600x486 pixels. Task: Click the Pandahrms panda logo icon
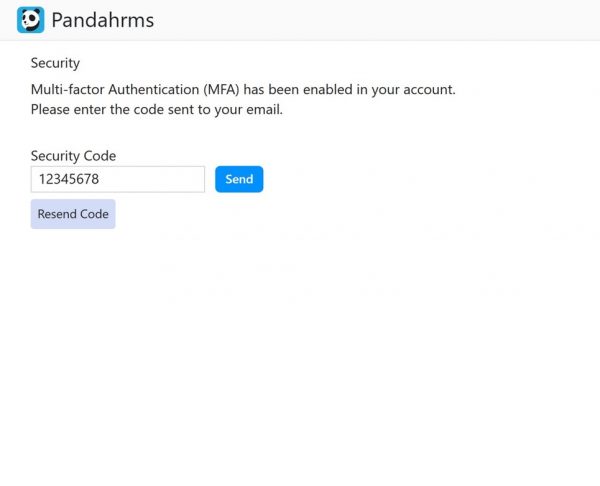tap(31, 20)
